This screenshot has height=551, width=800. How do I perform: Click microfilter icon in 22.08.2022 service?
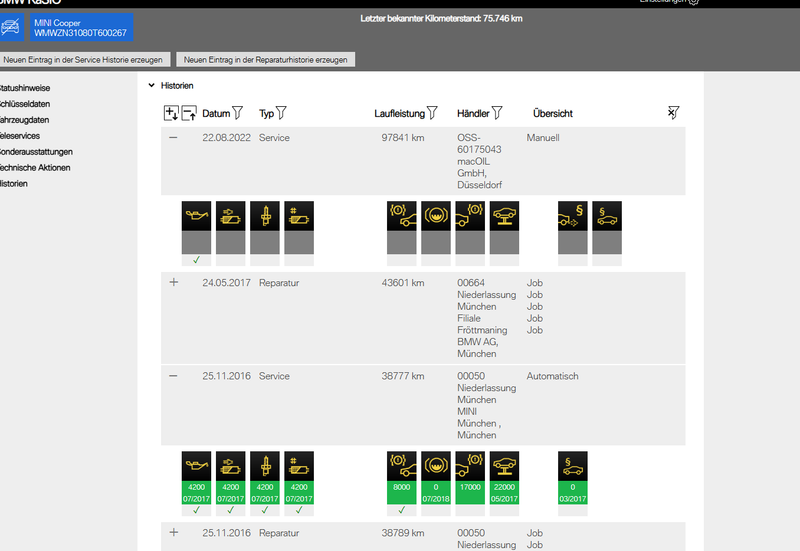[x=299, y=216]
